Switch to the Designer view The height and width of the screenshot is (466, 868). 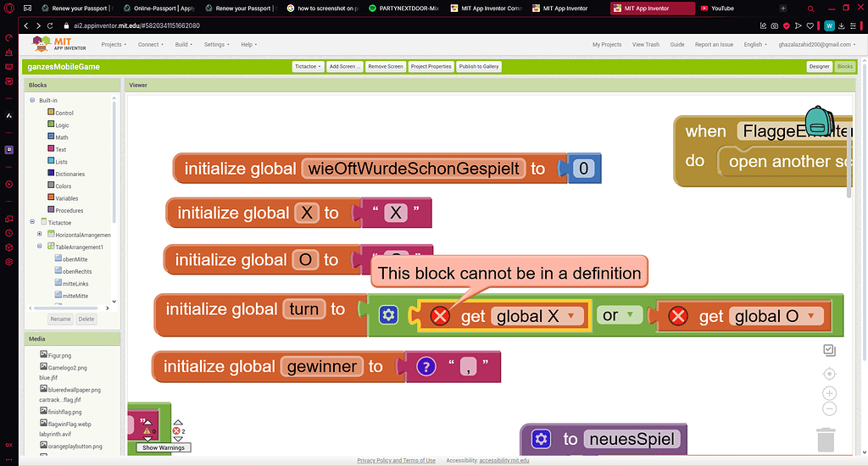[819, 66]
